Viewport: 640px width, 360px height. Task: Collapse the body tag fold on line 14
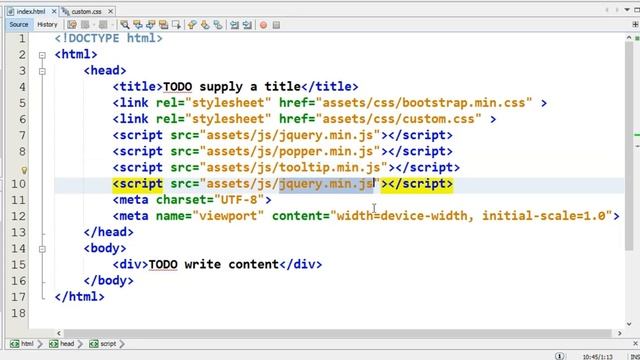click(42, 249)
